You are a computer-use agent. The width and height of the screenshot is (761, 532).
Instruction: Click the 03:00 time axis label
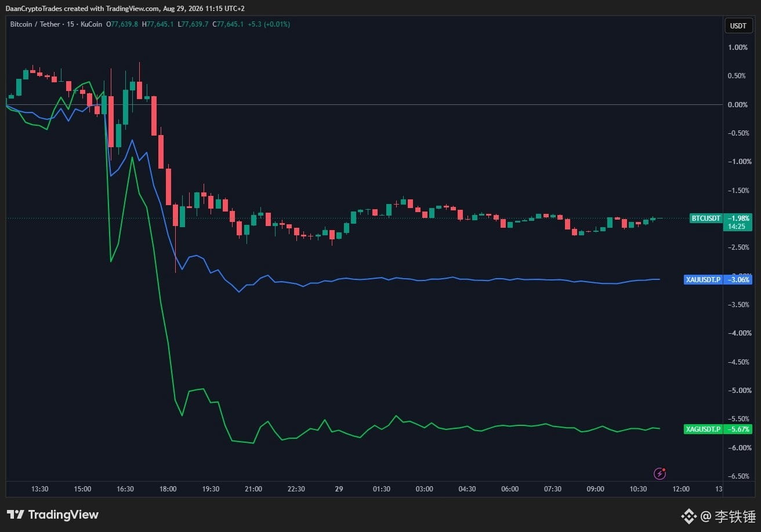(424, 489)
